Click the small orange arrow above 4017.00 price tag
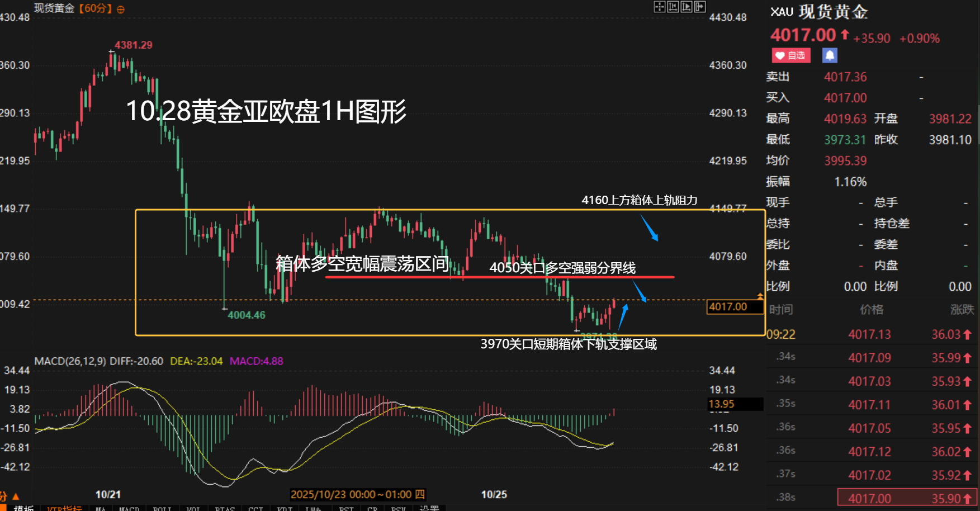The width and height of the screenshot is (980, 511). [x=760, y=295]
